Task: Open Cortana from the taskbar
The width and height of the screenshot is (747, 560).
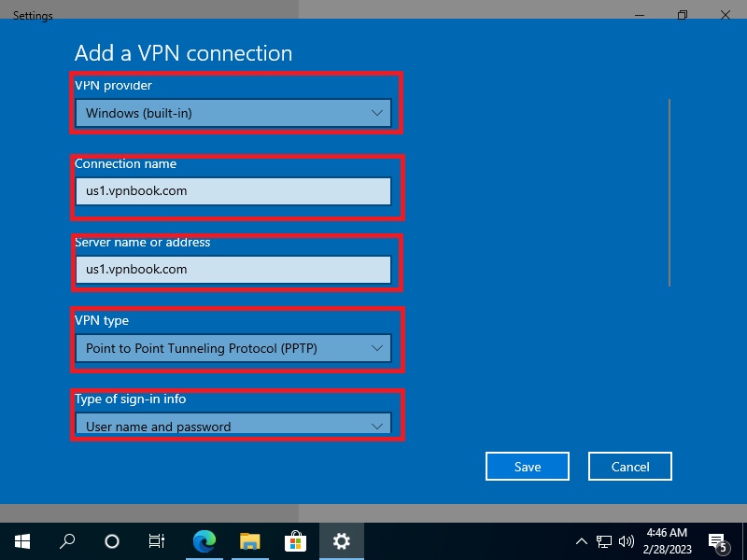Action: tap(112, 541)
